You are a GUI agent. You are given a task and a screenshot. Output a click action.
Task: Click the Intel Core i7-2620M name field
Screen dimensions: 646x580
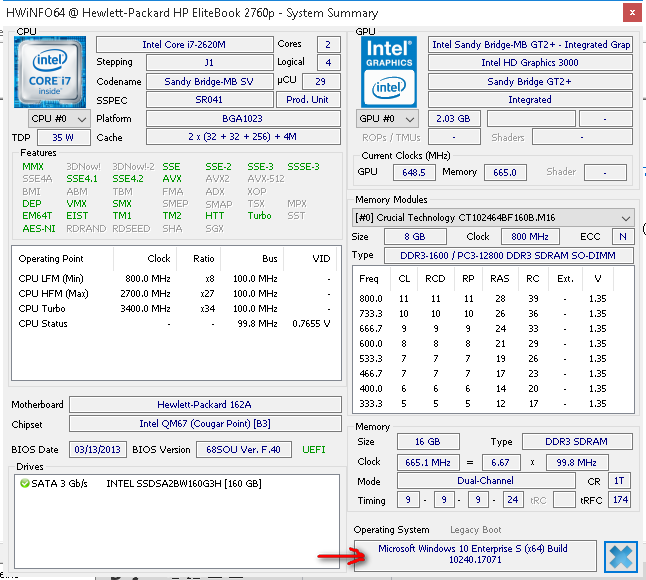[x=184, y=44]
